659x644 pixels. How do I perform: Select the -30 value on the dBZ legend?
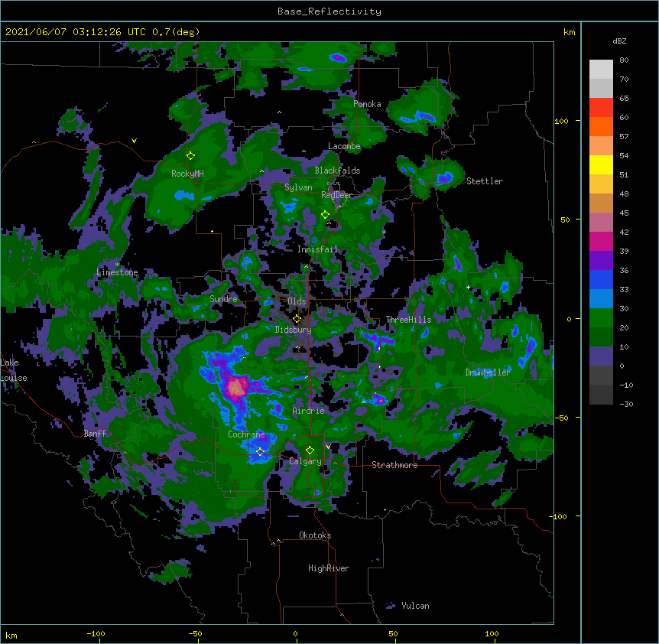pos(626,405)
